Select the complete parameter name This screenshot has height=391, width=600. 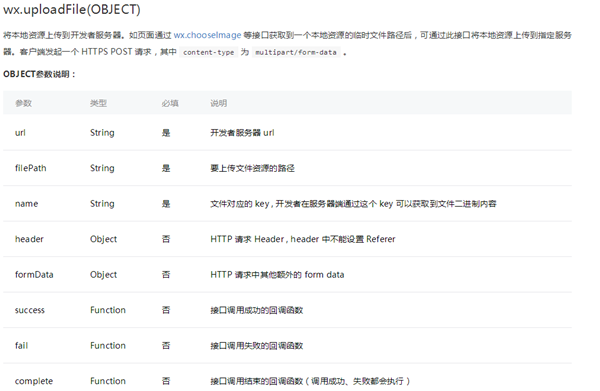tap(34, 381)
